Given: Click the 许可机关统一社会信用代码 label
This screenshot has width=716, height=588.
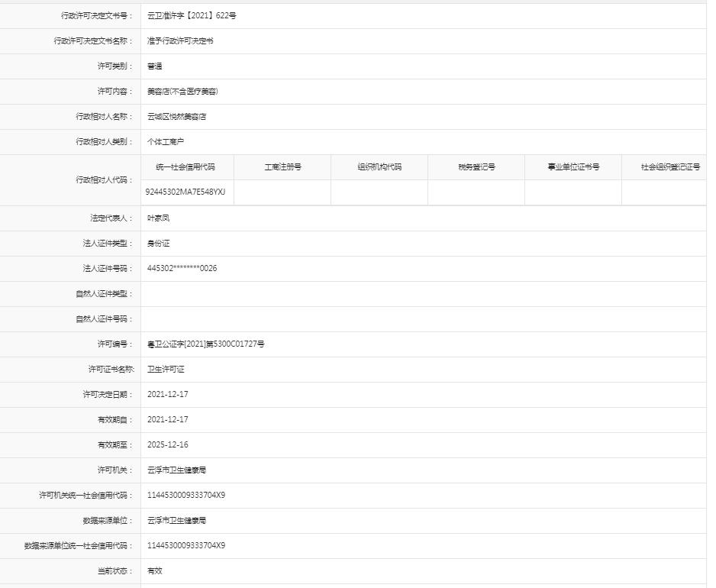Looking at the screenshot, I should (85, 496).
